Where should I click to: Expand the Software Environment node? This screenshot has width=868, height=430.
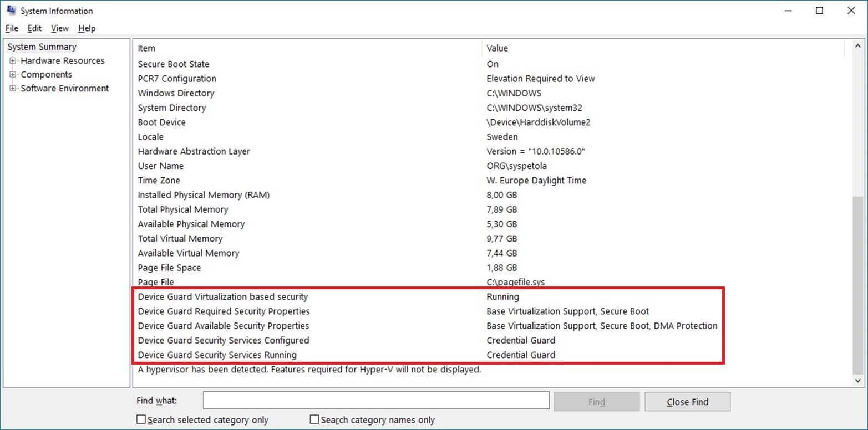click(x=13, y=89)
